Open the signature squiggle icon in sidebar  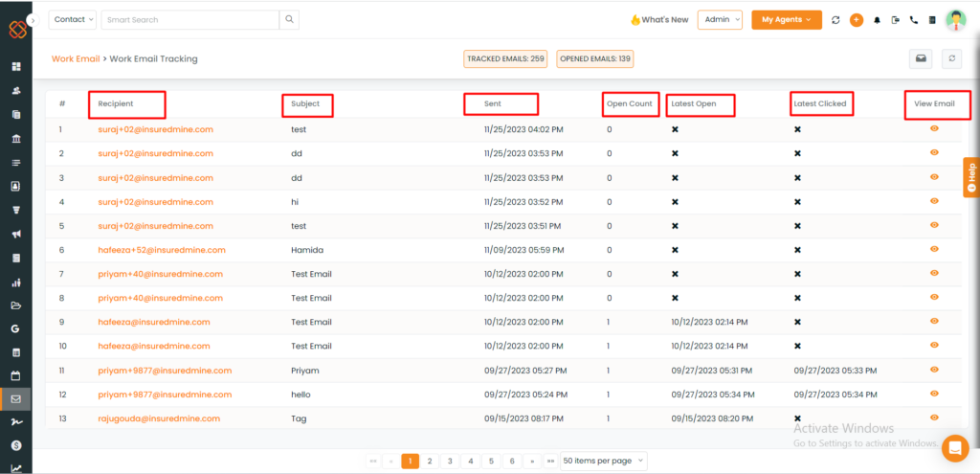click(x=16, y=422)
